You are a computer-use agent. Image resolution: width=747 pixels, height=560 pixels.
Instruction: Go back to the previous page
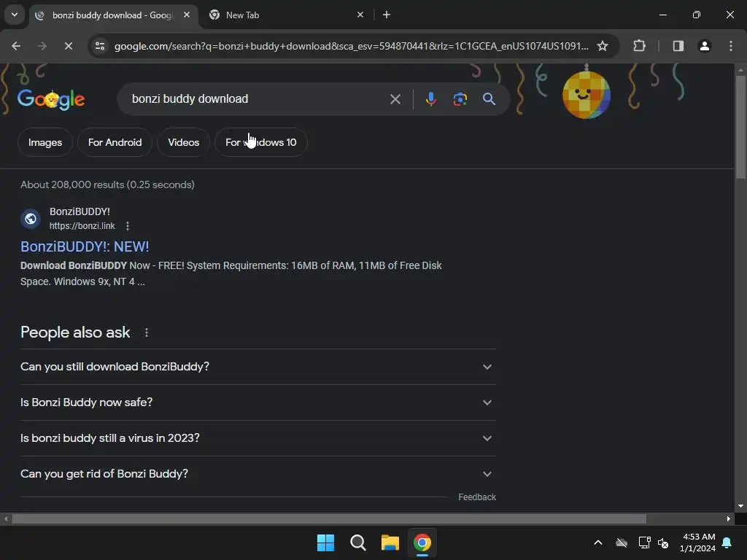click(x=16, y=46)
